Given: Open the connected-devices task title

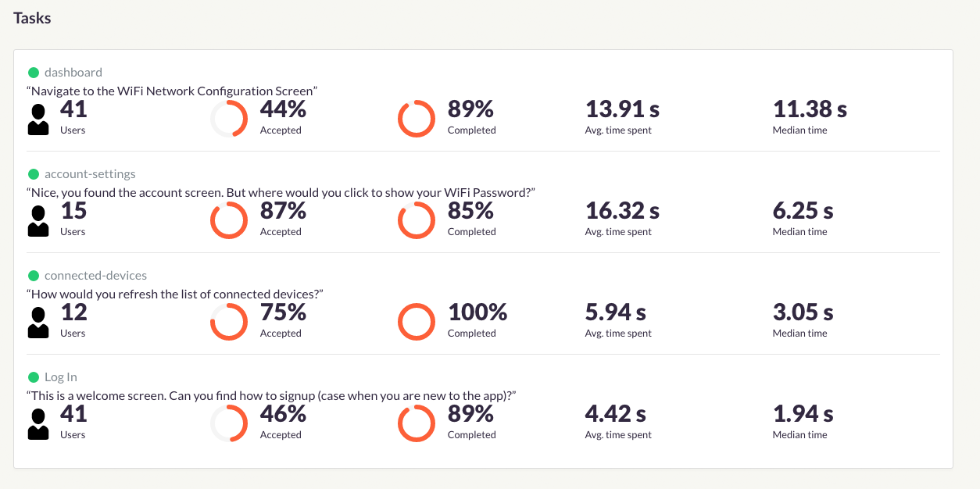Looking at the screenshot, I should click(95, 276).
